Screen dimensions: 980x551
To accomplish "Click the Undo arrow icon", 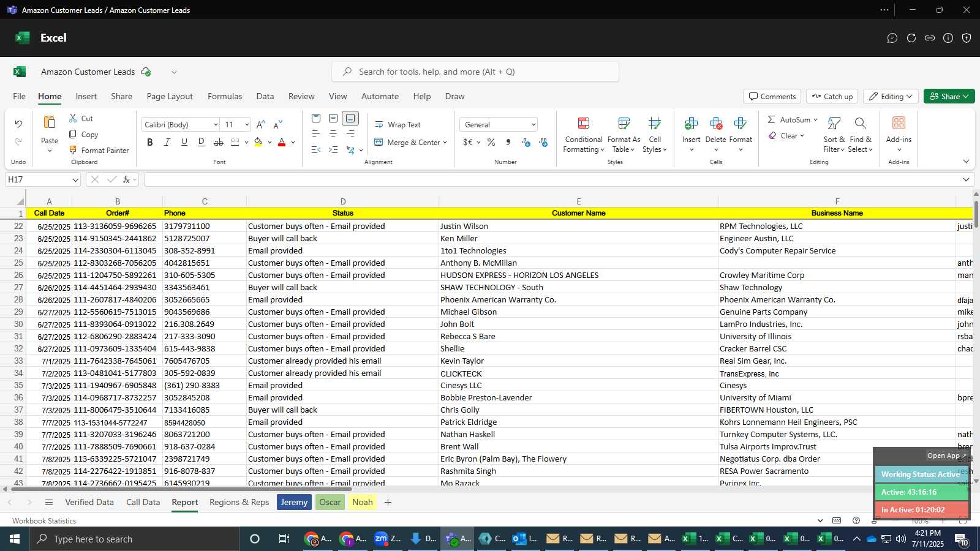I will pyautogui.click(x=18, y=124).
